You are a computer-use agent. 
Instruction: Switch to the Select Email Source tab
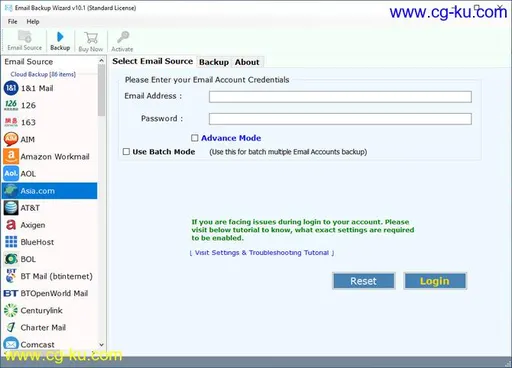[x=152, y=61]
